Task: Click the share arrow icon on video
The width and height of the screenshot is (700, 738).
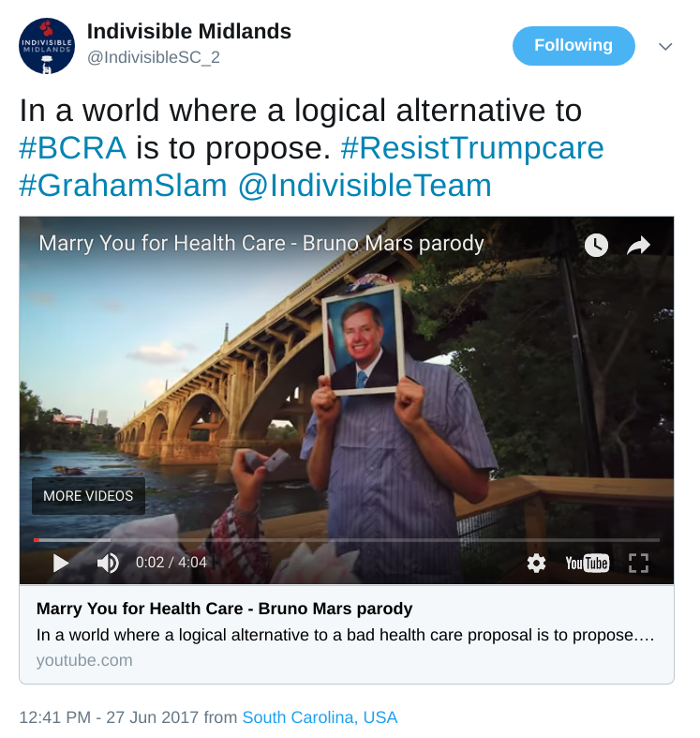Action: pyautogui.click(x=638, y=245)
